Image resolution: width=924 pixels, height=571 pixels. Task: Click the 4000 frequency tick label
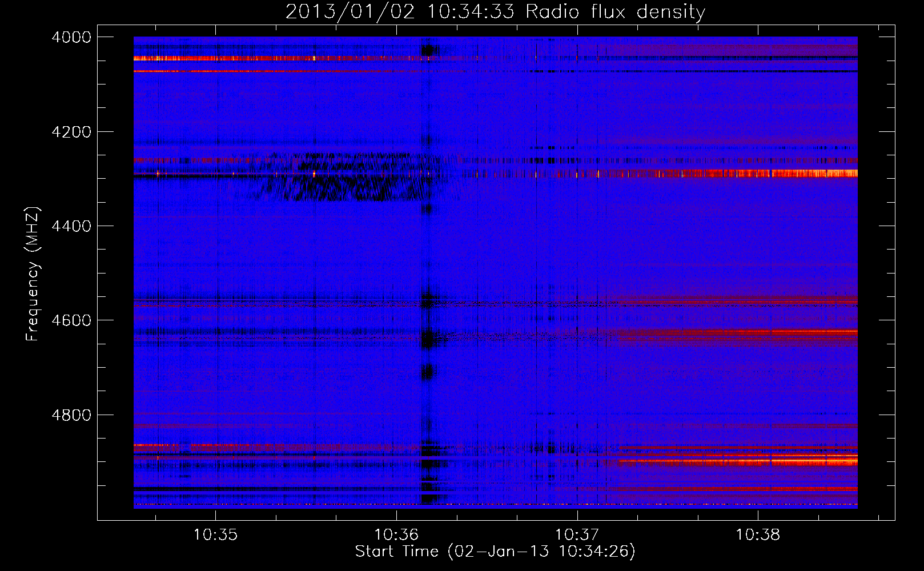(x=71, y=37)
